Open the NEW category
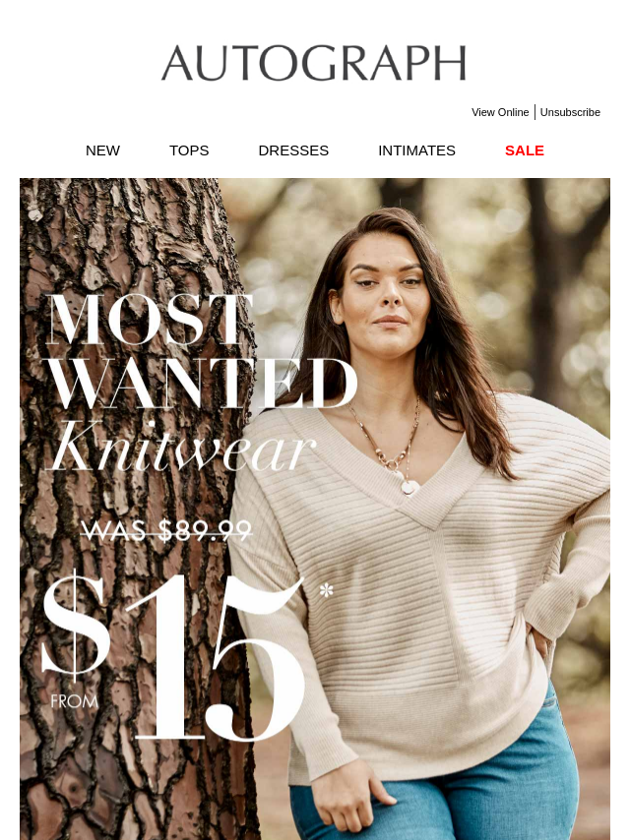Screen dimensions: 630x840 (102, 150)
